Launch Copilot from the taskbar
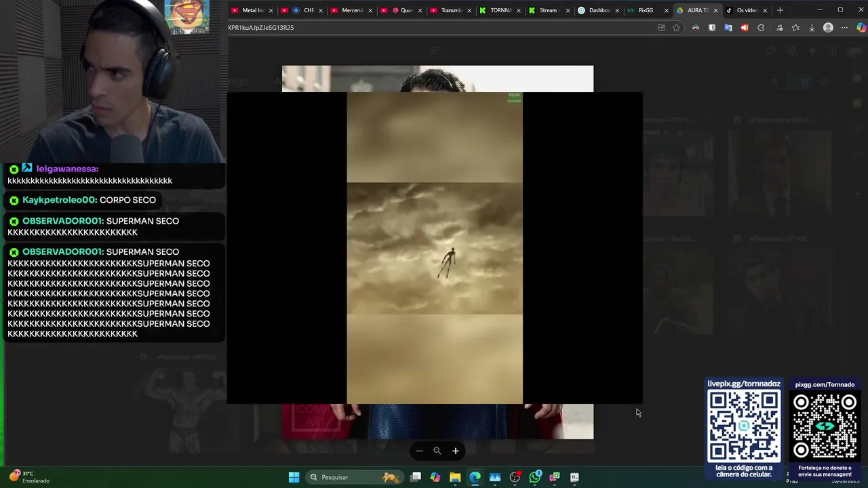The height and width of the screenshot is (488, 868). (x=435, y=477)
